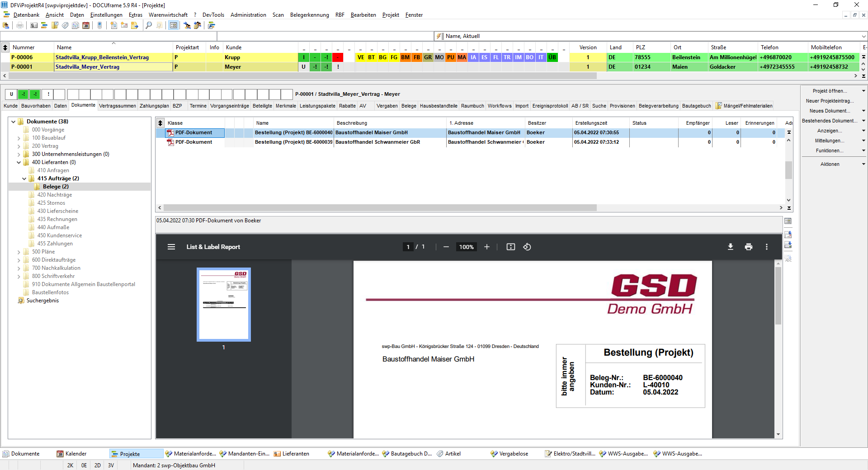Rotate the PDF page

pos(527,247)
